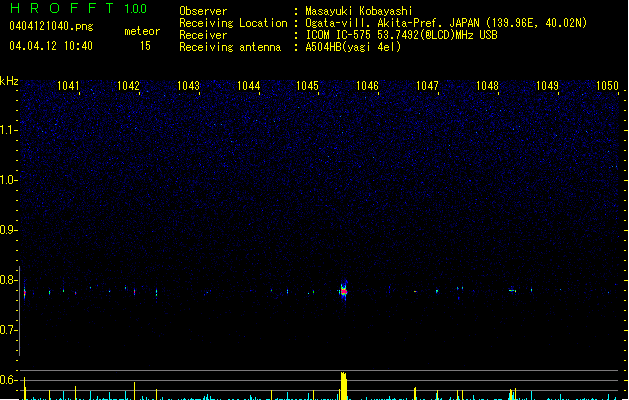Click the 0.8 kHz frequency label
629x400 pixels.
point(8,280)
